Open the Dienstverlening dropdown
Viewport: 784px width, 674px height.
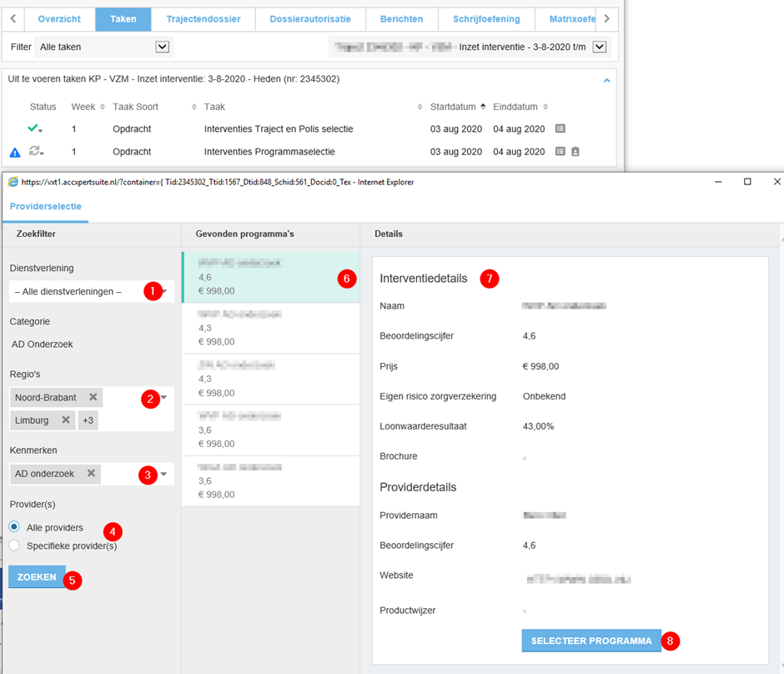[164, 291]
